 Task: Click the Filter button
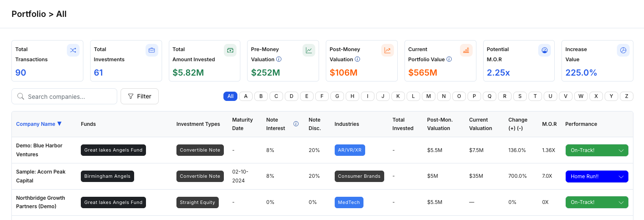point(140,96)
